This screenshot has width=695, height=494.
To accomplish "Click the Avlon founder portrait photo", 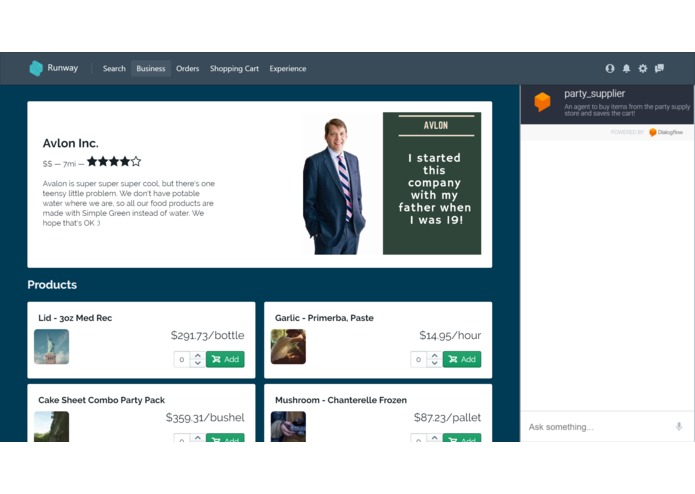I will coord(335,186).
